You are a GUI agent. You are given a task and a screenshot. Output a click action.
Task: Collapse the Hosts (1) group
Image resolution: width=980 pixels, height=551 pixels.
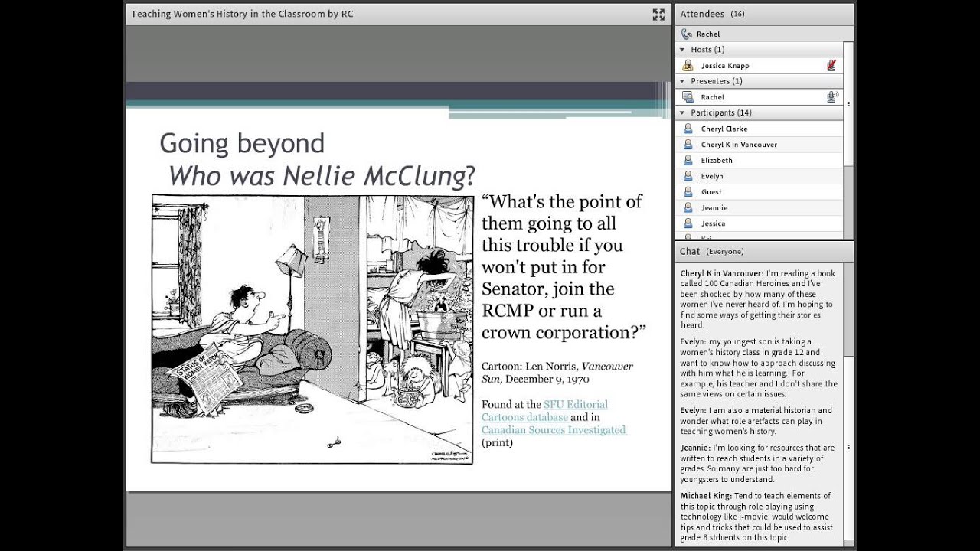682,50
